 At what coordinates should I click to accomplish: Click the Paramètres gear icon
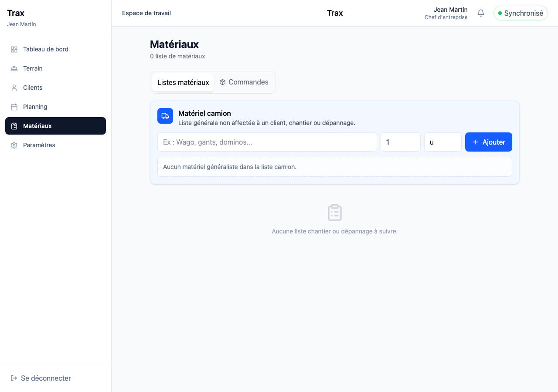click(14, 145)
